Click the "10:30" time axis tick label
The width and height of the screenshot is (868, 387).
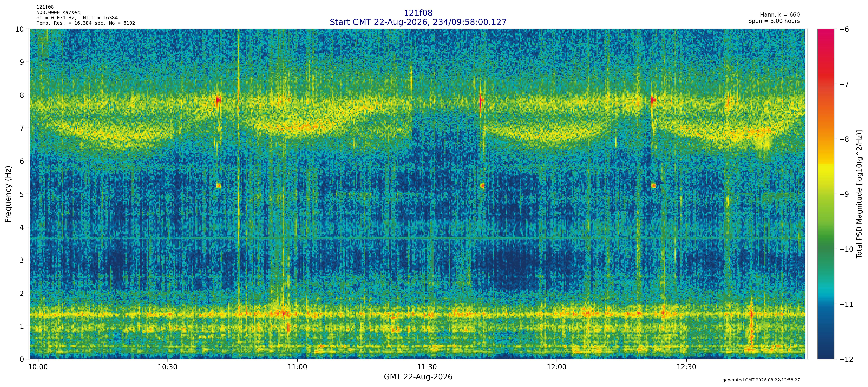pyautogui.click(x=168, y=367)
